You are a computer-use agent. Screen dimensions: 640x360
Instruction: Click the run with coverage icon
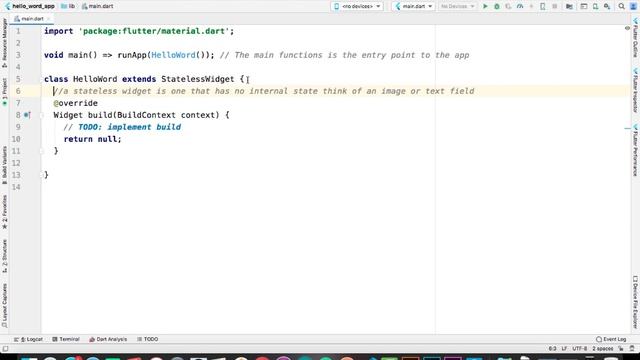click(508, 6)
